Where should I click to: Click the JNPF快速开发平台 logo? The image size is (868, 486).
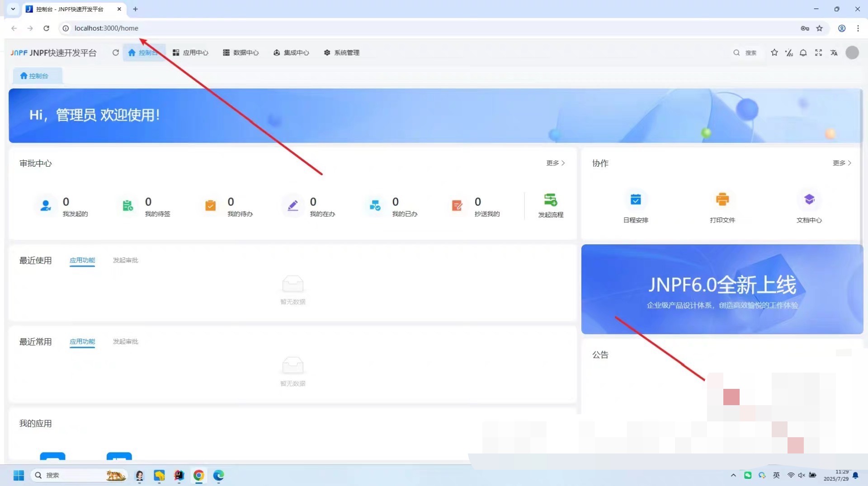tap(53, 53)
